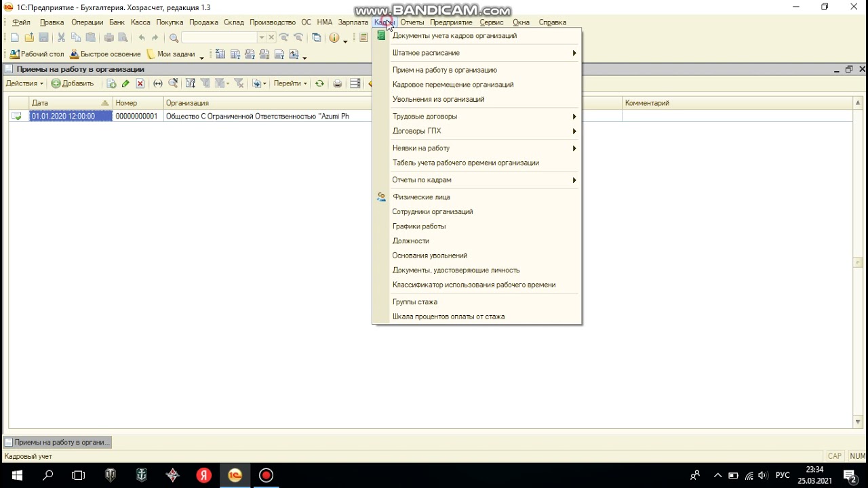Click the list settings icon beside the printer
Viewport: 868px width, 488px height.
click(355, 83)
